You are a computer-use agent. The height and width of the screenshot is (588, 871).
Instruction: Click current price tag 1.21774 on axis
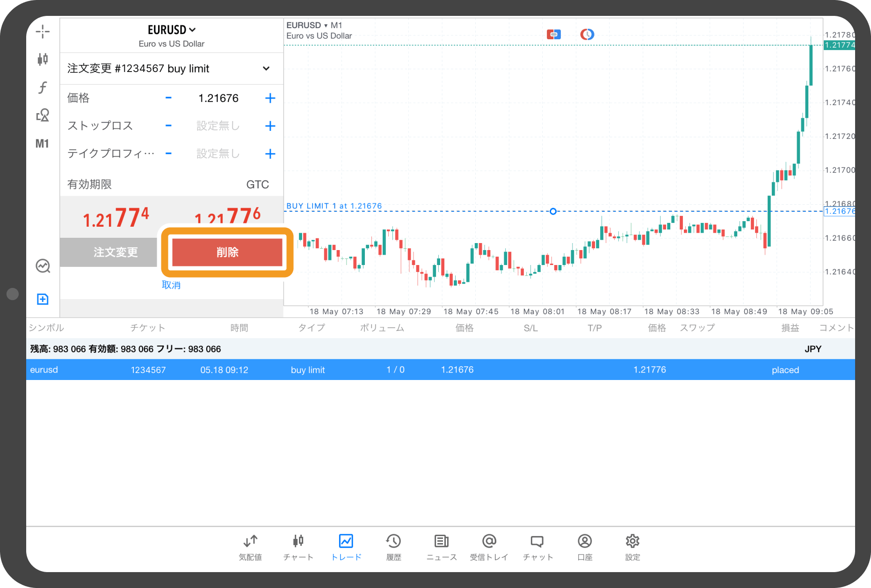coord(839,45)
